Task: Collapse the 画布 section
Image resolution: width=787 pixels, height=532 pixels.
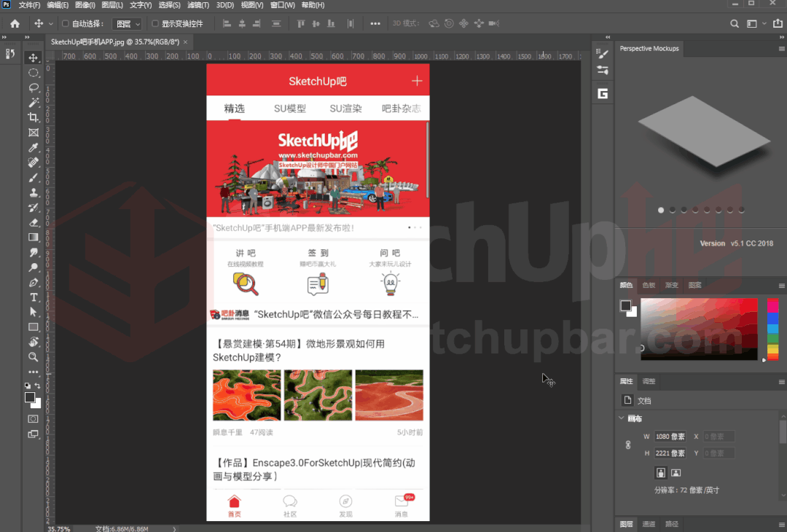Action: point(622,418)
